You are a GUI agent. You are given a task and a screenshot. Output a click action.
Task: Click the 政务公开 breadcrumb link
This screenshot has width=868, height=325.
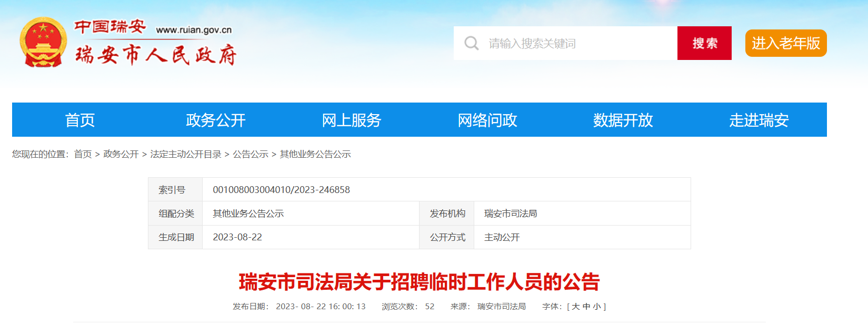click(121, 154)
